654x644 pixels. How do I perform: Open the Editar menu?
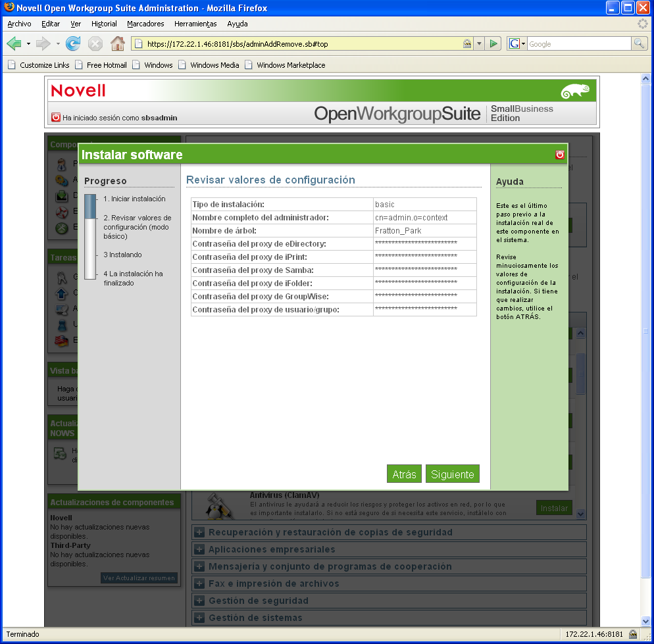pyautogui.click(x=51, y=24)
